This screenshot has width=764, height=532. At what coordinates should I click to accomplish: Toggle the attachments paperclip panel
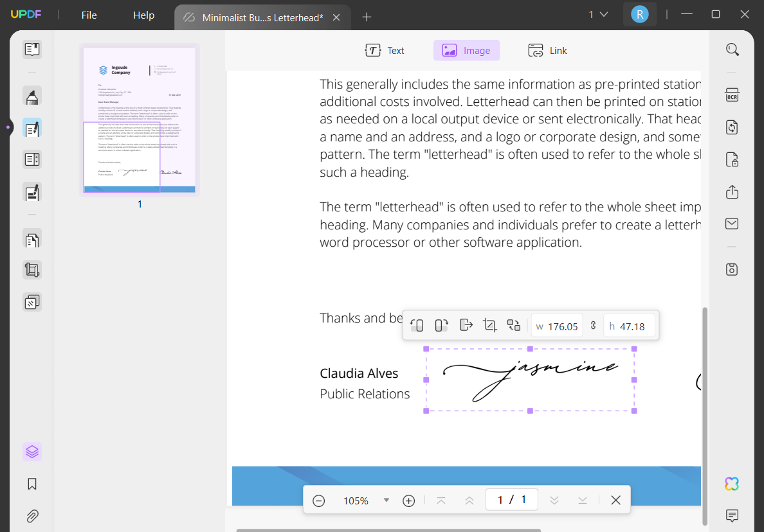32,516
